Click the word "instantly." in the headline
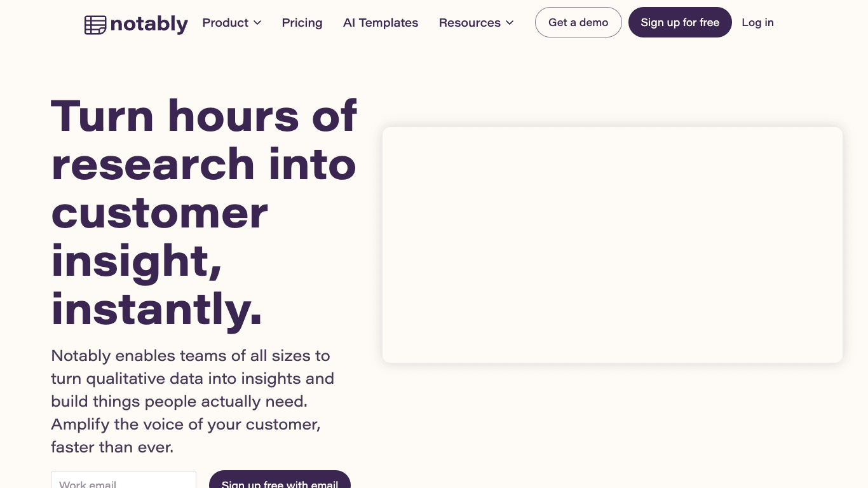Screen dimensions: 868x488 [156, 309]
